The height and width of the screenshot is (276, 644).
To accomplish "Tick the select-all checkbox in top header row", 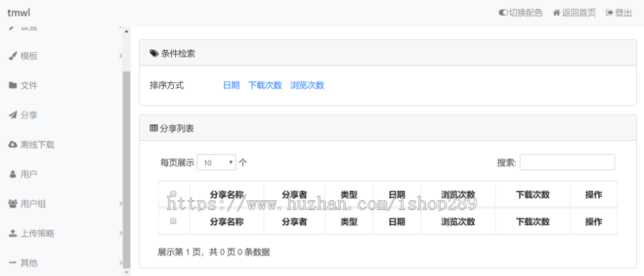I will [x=173, y=194].
